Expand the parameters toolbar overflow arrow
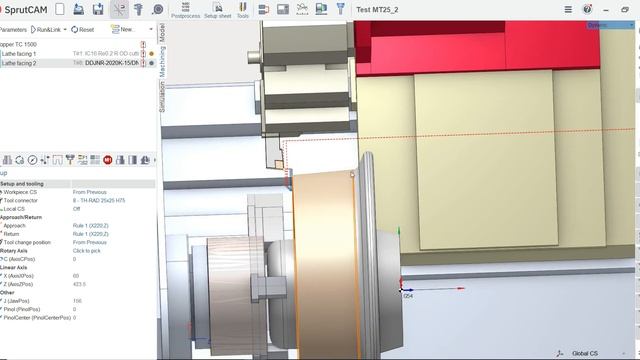 click(155, 160)
